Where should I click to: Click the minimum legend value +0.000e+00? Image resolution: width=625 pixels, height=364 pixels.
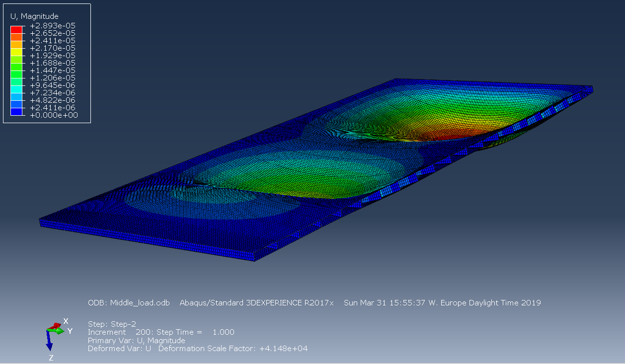tap(53, 115)
